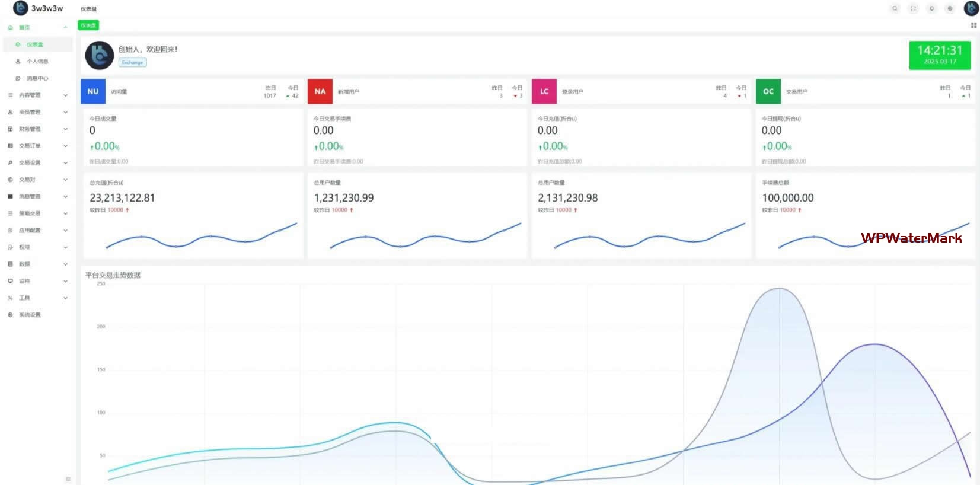
Task: Click the green OC trading users badge
Action: [x=768, y=91]
